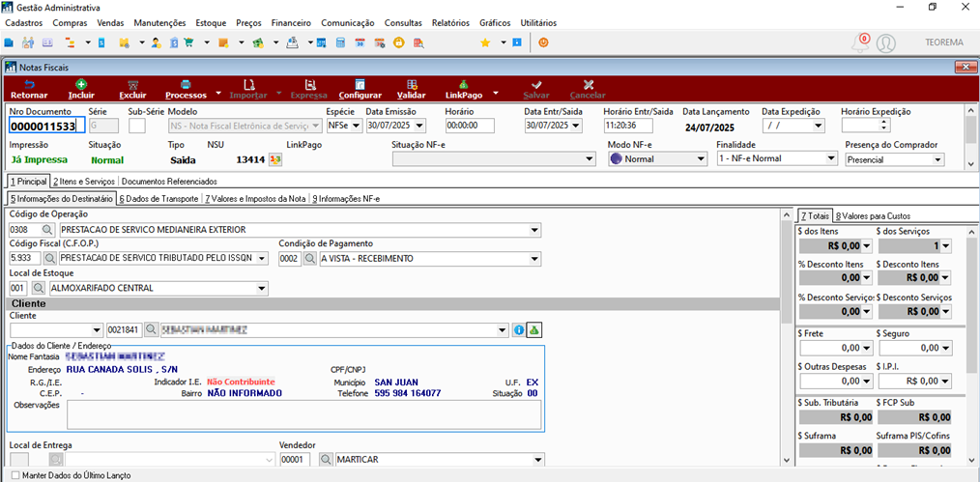Switch to Documentos Referenciados tab
This screenshot has height=482, width=980.
tap(169, 181)
